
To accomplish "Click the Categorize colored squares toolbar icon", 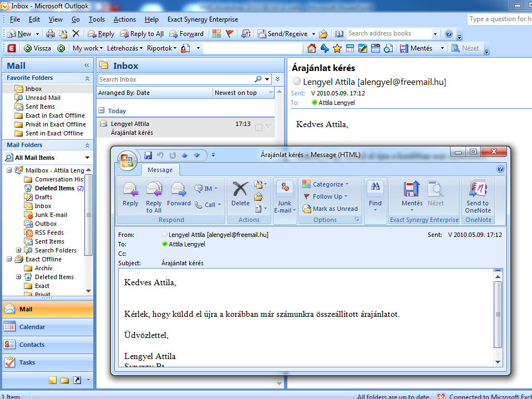I will (x=216, y=34).
